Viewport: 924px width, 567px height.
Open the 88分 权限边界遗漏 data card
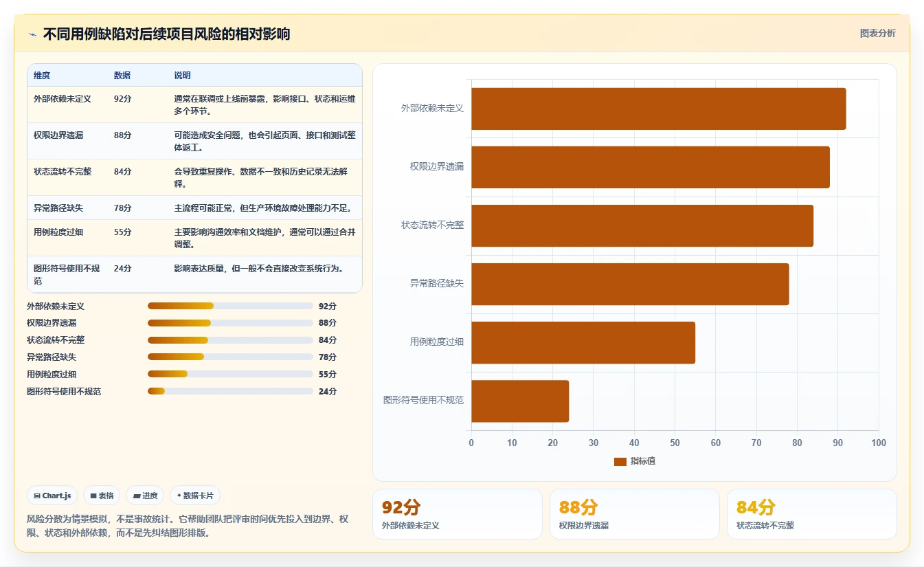635,514
